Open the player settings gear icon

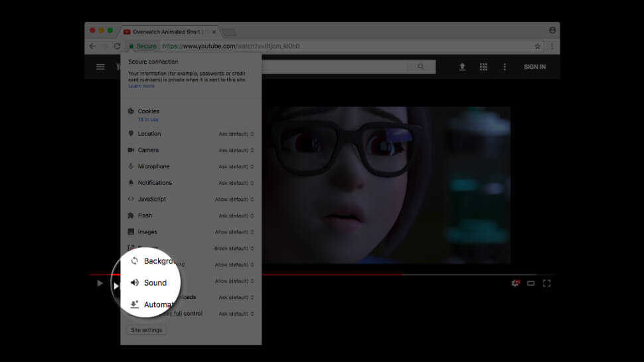point(515,283)
